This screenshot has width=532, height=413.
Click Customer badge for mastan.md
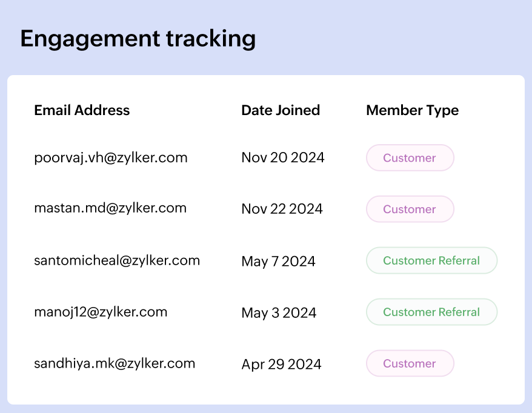[x=410, y=209]
